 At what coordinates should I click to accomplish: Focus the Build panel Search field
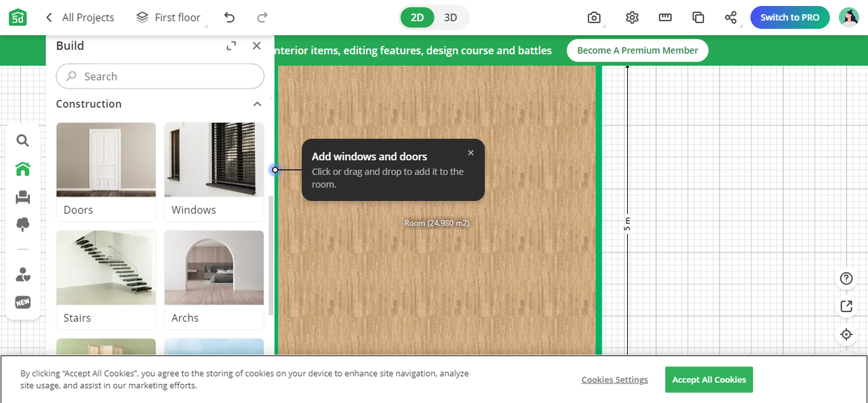coord(160,77)
